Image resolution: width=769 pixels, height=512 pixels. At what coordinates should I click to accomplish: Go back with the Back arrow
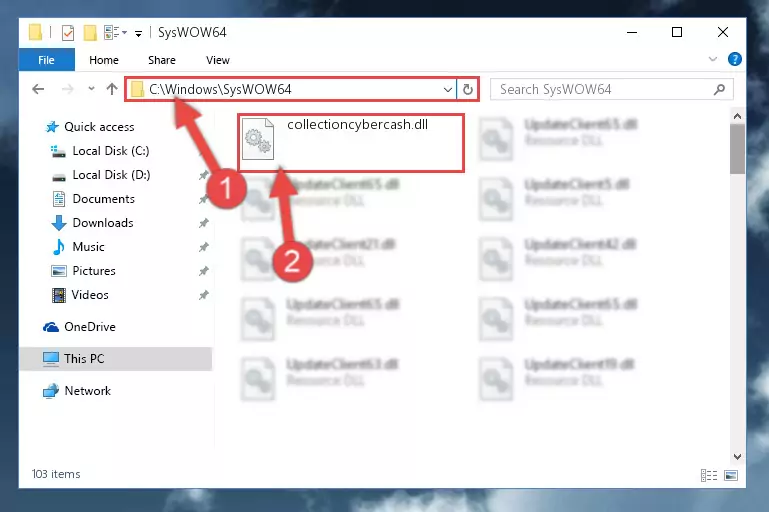[38, 89]
